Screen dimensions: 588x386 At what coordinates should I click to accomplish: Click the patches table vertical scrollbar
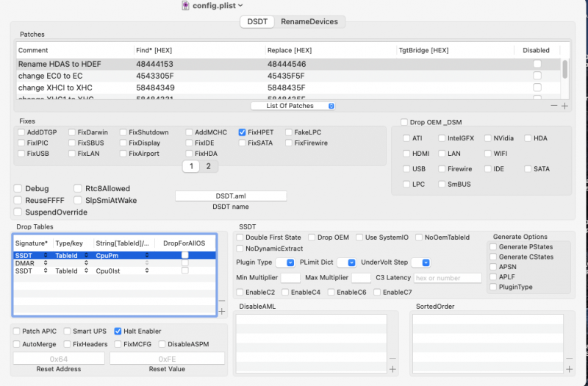click(x=564, y=69)
